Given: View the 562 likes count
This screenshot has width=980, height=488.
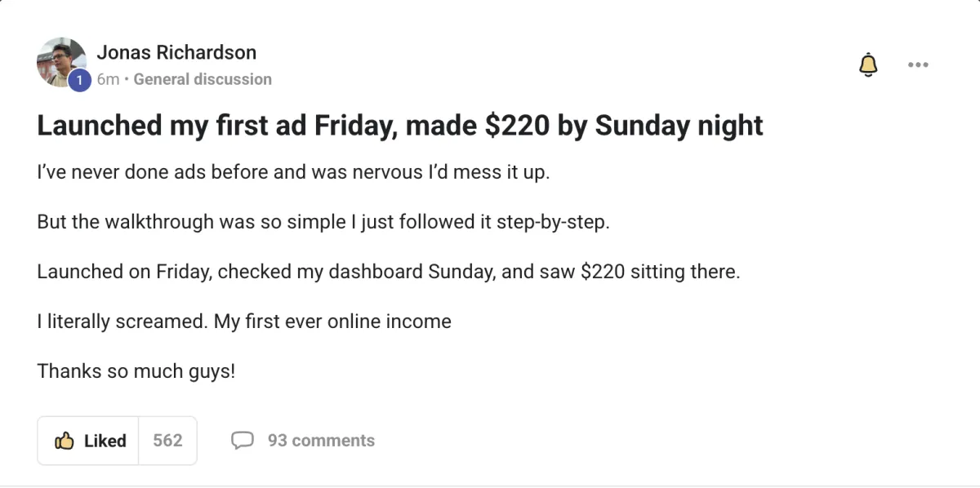Looking at the screenshot, I should click(167, 441).
